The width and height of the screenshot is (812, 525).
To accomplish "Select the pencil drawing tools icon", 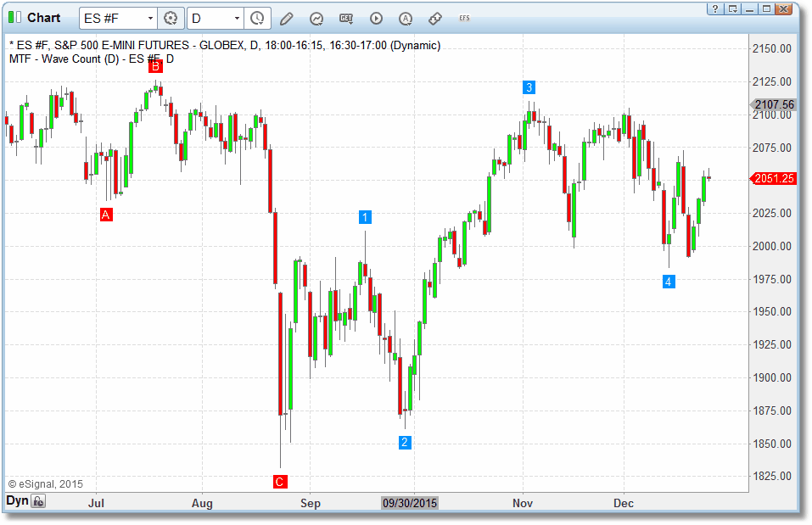I will click(x=287, y=19).
